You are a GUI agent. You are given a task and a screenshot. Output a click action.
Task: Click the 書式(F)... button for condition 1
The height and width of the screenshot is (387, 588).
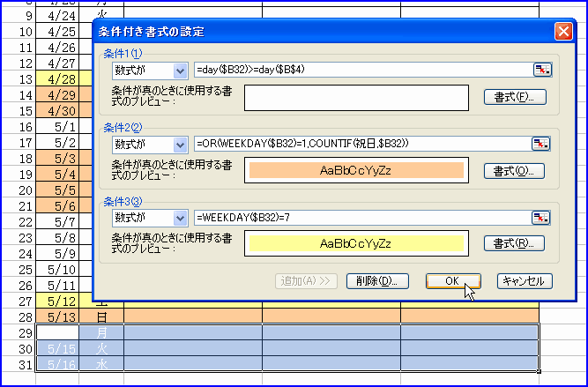[x=515, y=97]
